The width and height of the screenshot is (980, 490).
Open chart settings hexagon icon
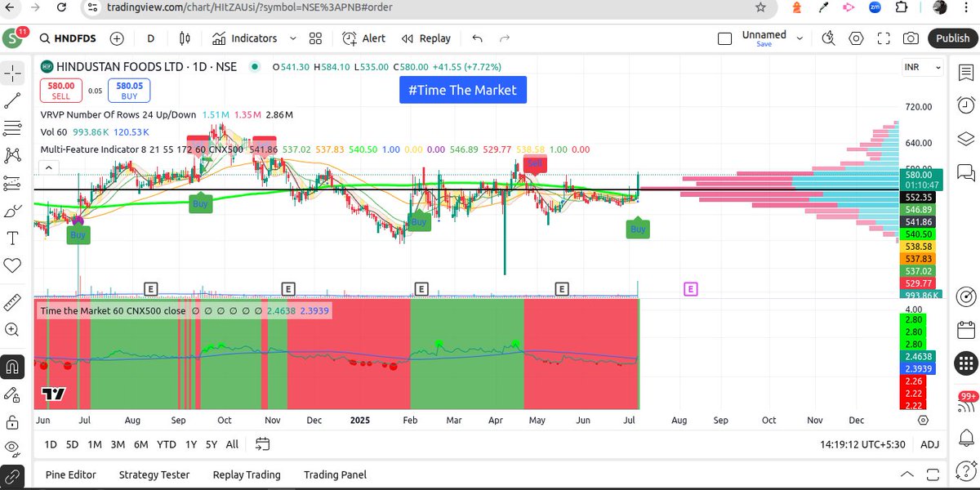[856, 38]
